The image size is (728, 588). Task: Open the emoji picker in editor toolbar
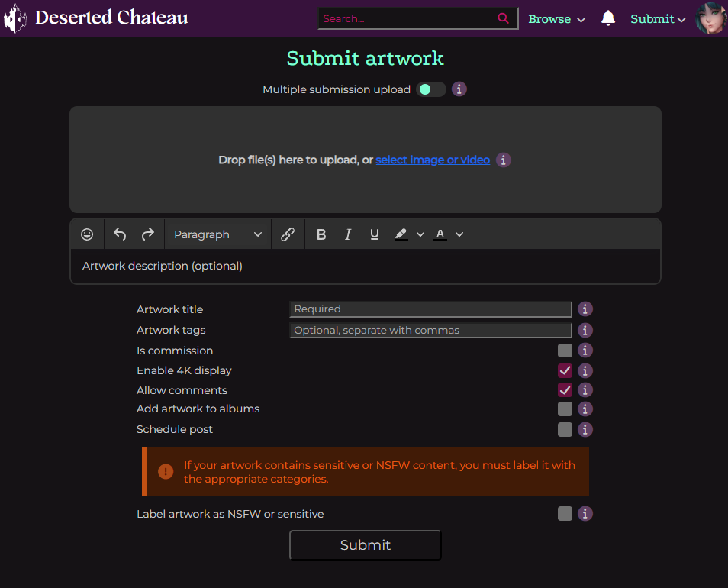[87, 234]
